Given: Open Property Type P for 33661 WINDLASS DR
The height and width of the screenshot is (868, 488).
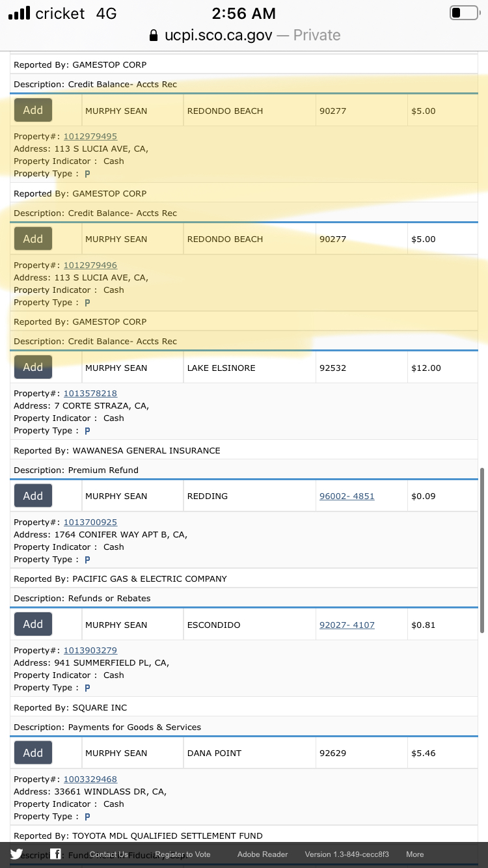Looking at the screenshot, I should coord(87,817).
